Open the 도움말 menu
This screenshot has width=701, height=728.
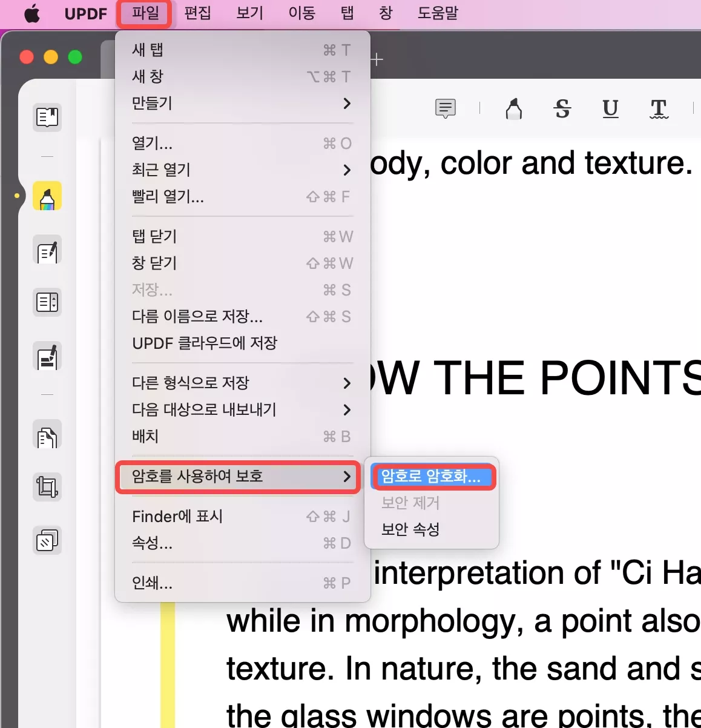[x=438, y=13]
